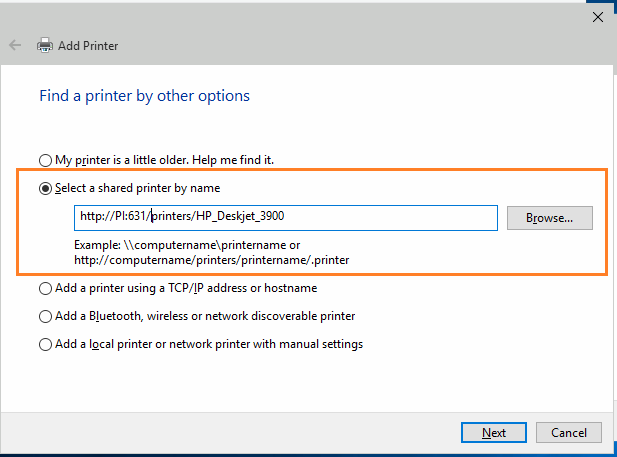Screen dimensions: 617x457
Task: Select the TCP/IP address or hostname radio circle
Action: point(45,288)
